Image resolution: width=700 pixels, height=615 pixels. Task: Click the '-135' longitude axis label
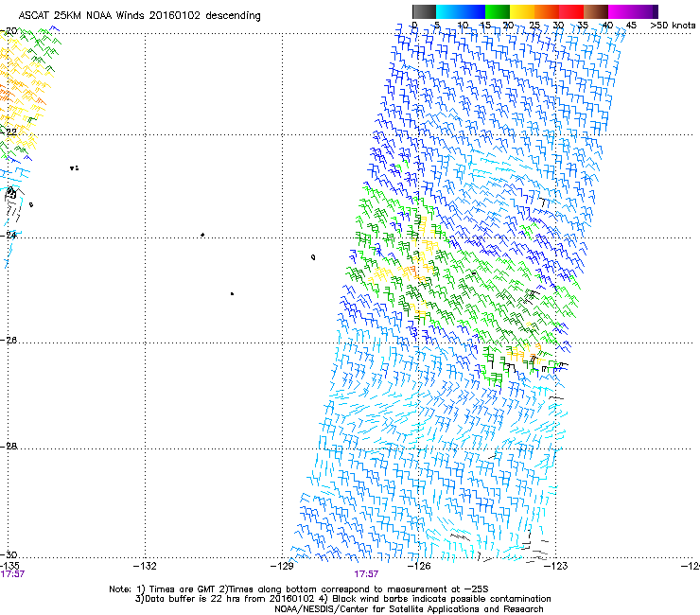click(x=9, y=566)
